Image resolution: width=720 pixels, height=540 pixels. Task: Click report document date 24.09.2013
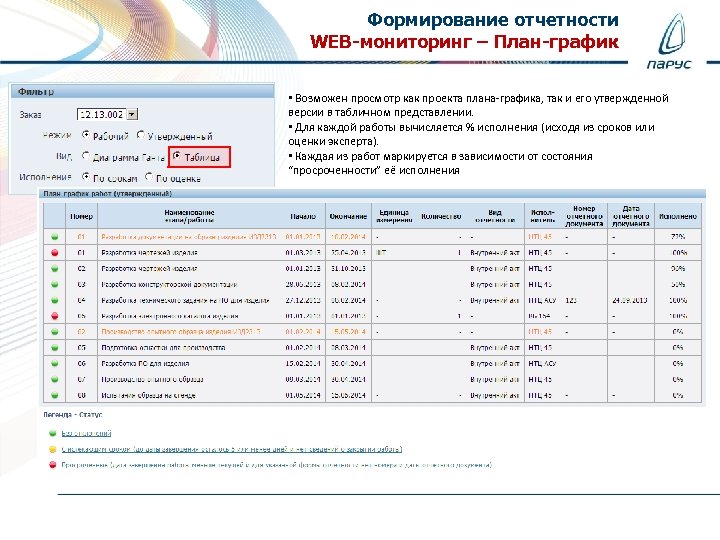(630, 300)
